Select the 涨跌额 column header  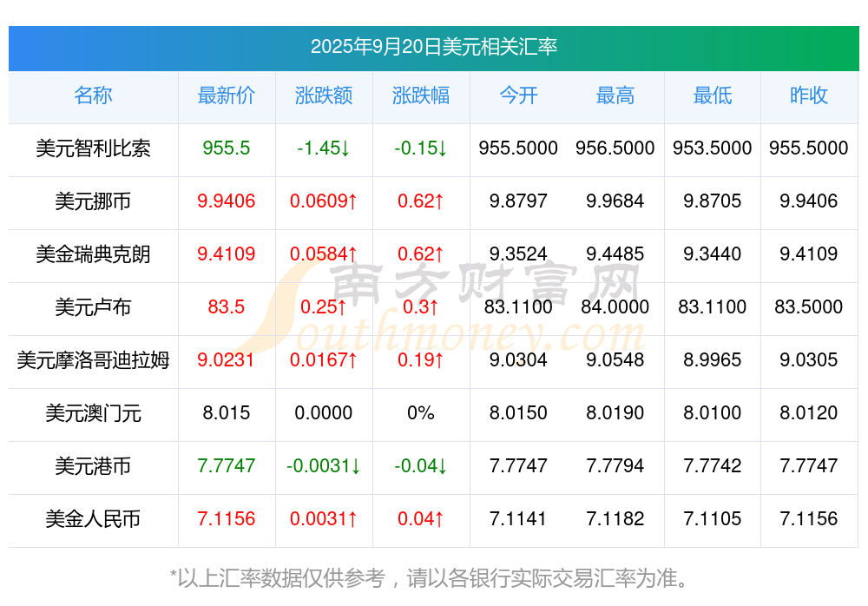click(324, 96)
